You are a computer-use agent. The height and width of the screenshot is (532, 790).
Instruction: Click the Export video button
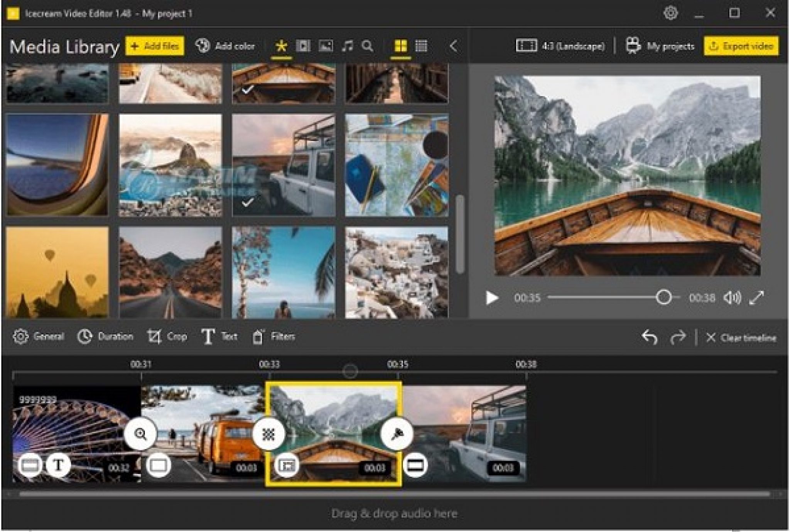click(x=741, y=46)
